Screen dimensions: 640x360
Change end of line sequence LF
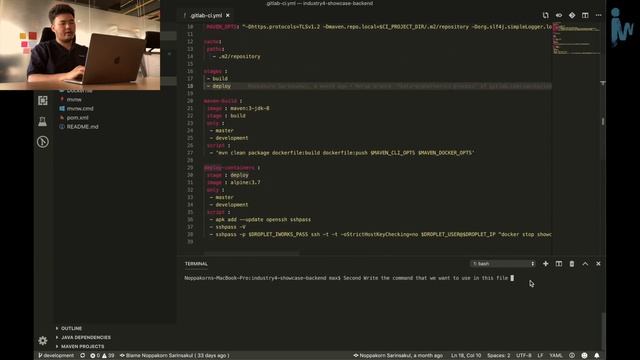(x=540, y=356)
